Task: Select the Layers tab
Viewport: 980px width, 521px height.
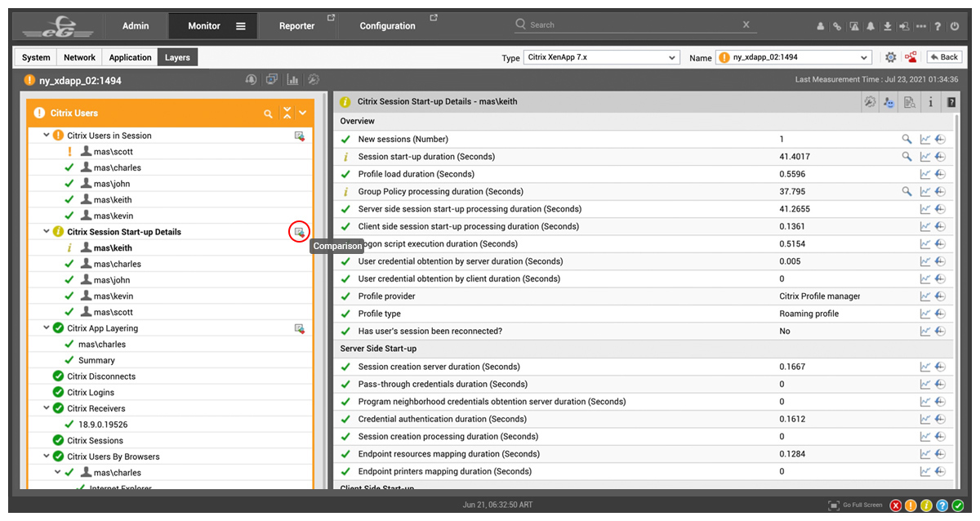Action: (x=177, y=57)
